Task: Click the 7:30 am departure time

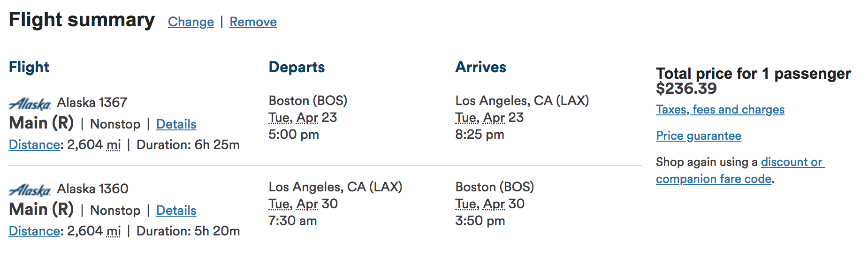Action: pyautogui.click(x=292, y=221)
